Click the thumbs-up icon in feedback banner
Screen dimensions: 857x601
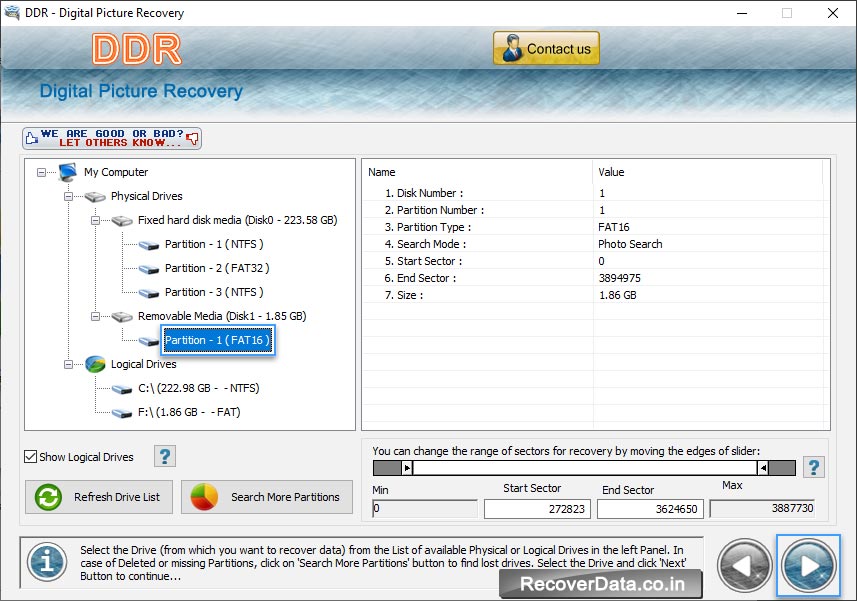click(x=32, y=138)
